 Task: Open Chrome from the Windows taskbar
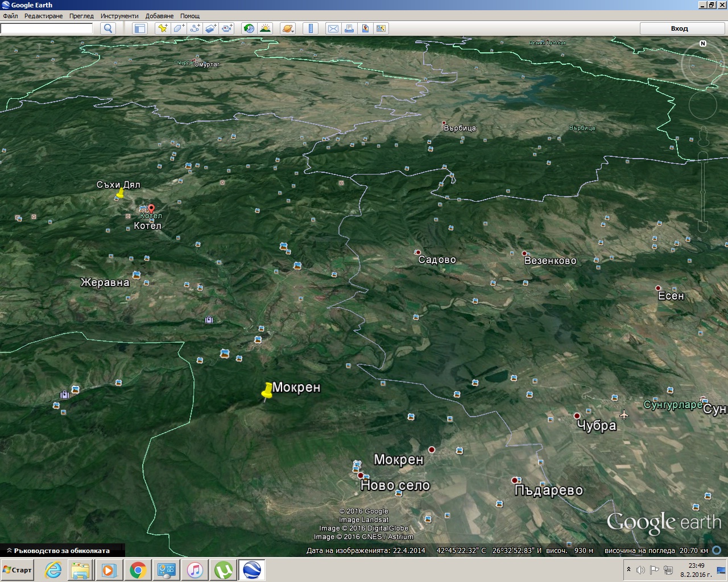[138, 569]
